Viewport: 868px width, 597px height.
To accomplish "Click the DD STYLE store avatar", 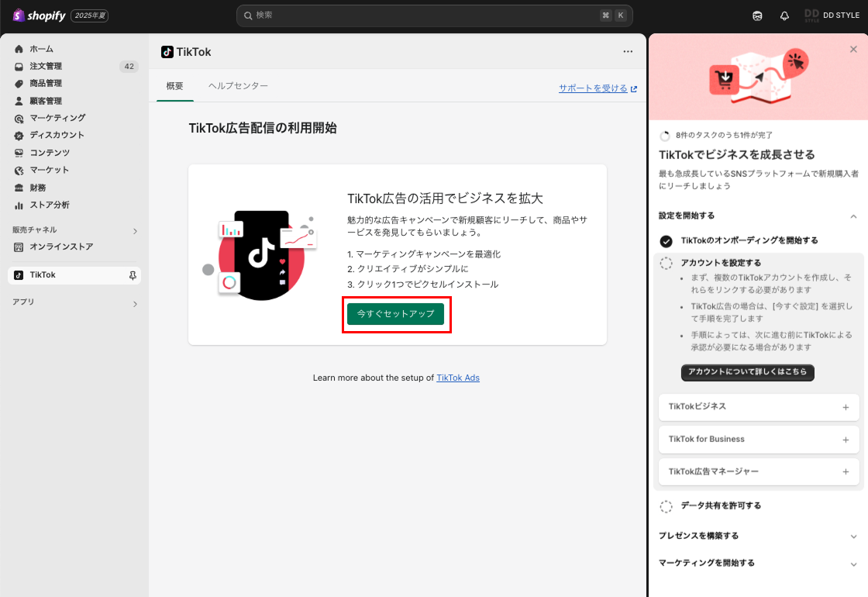I will 811,16.
